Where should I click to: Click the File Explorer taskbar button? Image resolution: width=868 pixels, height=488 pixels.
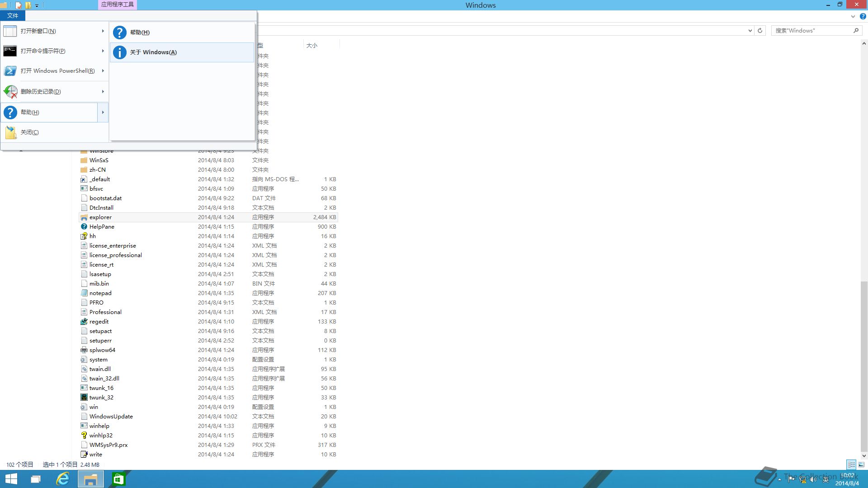tap(91, 479)
